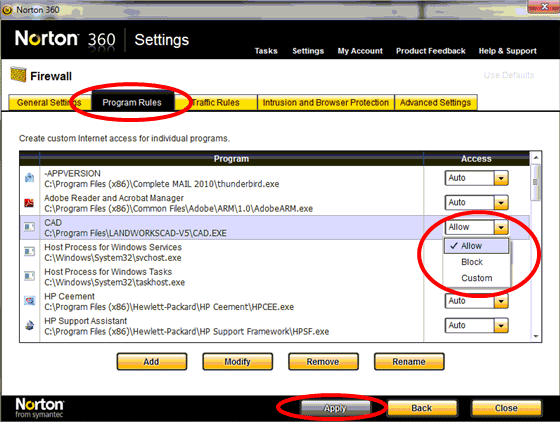Collapse the CAD access dropdown arrow
Image resolution: width=560 pixels, height=422 pixels.
tap(501, 227)
